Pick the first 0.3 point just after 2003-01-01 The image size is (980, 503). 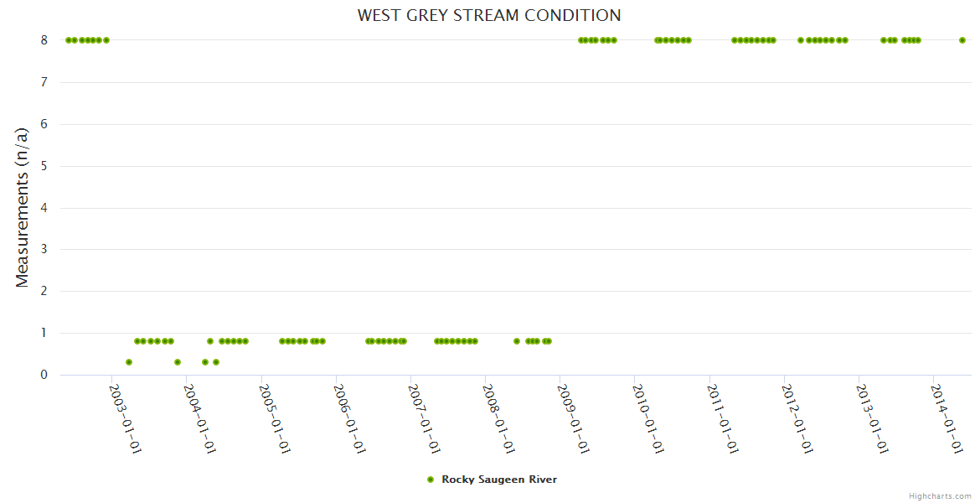tap(129, 362)
